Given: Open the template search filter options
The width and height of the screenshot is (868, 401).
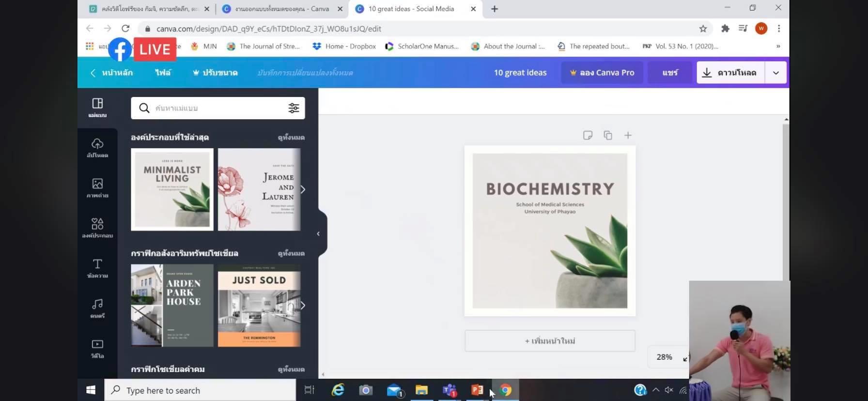Looking at the screenshot, I should [x=294, y=108].
